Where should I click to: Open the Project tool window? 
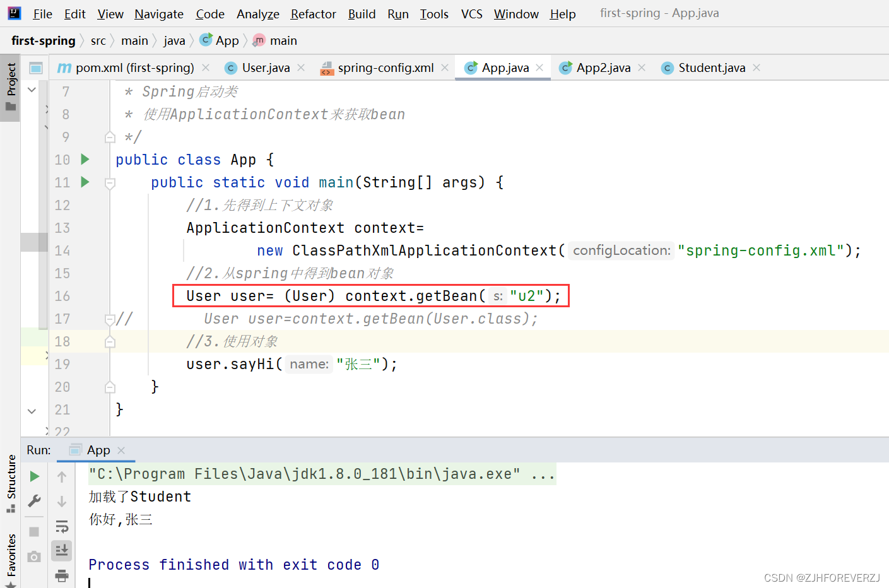(x=11, y=86)
